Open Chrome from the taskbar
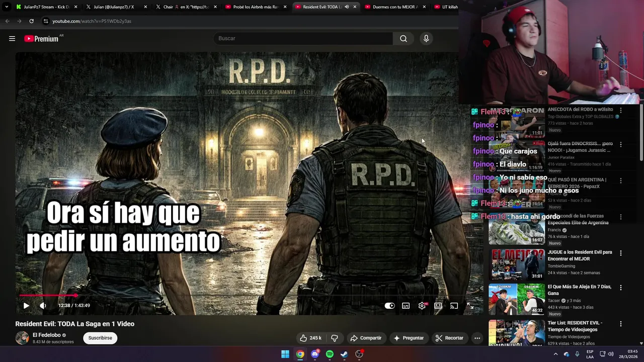644x362 pixels. point(300,354)
